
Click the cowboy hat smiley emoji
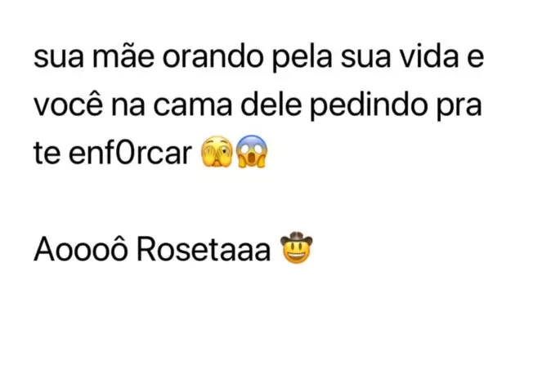[x=296, y=247]
